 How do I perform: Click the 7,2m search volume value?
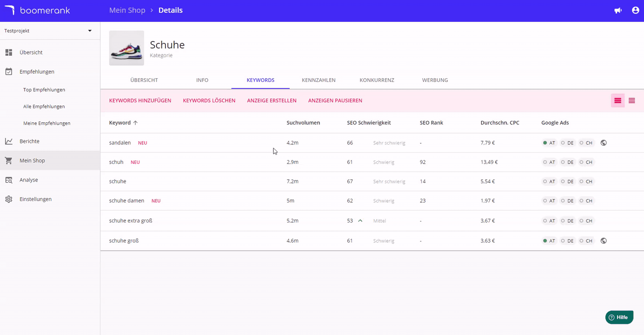[292, 181]
